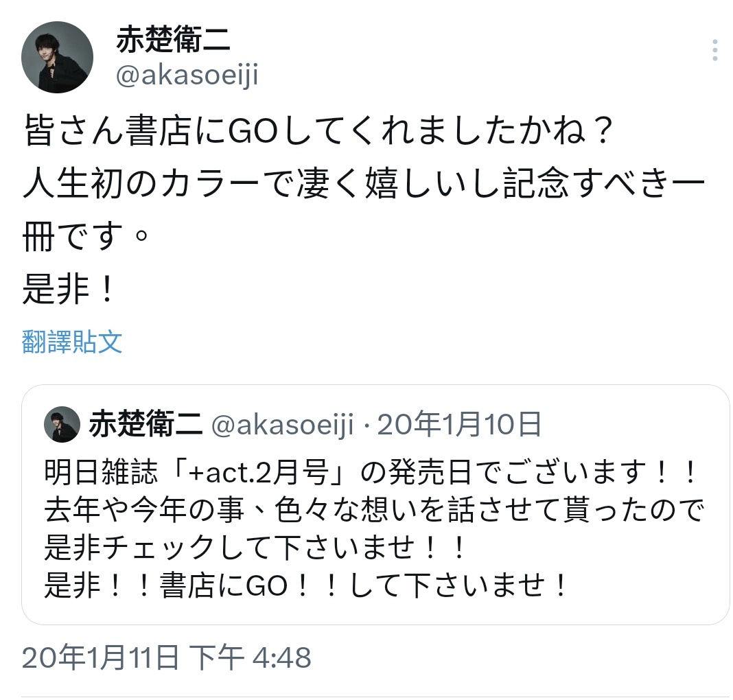This screenshot has width=733, height=700.
Task: Open the @akasoeiji handle under the main name
Action: point(187,75)
